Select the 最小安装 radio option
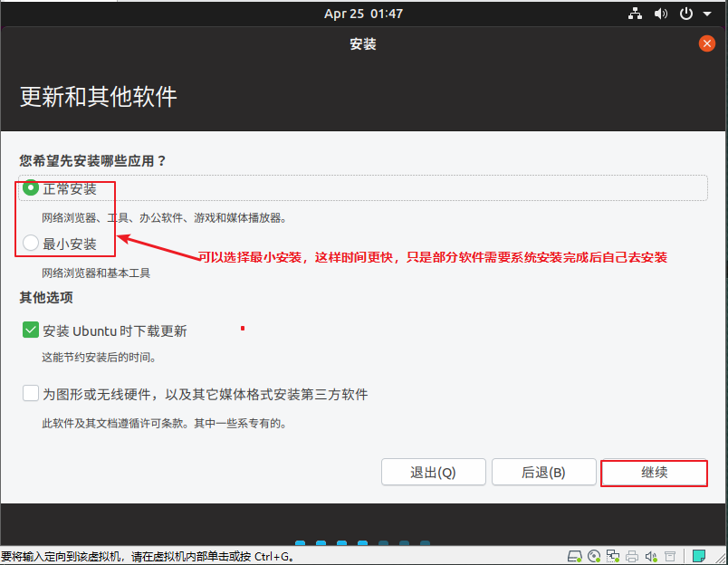This screenshot has width=728, height=565. click(x=31, y=243)
